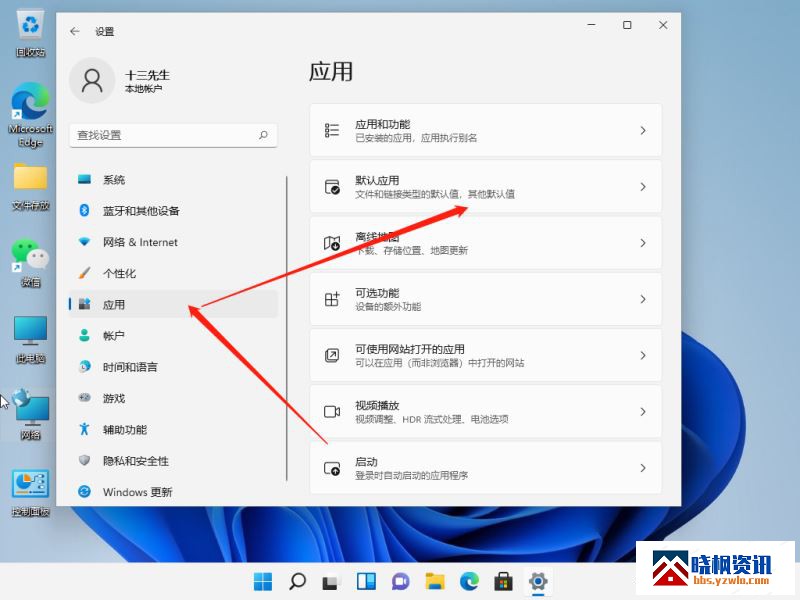Open 帐户 settings
The height and width of the screenshot is (600, 800).
click(173, 336)
